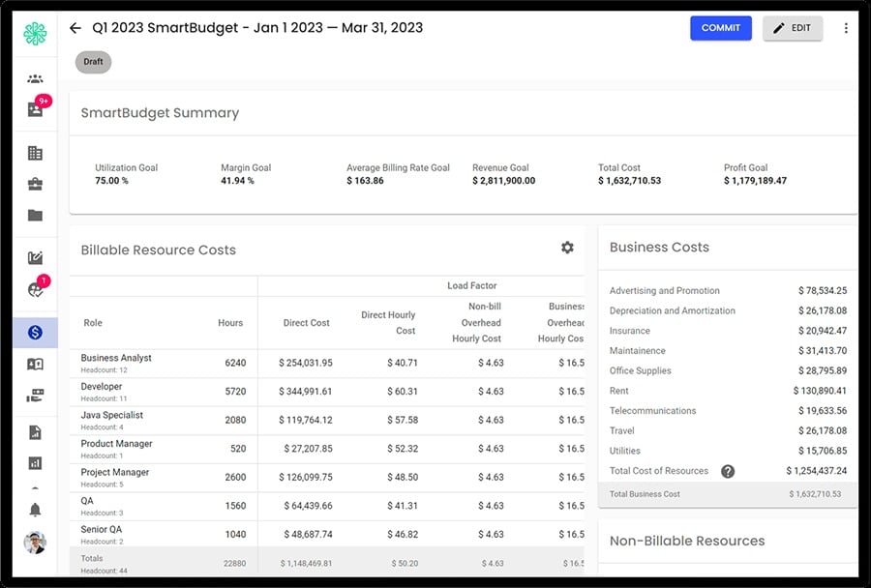Image resolution: width=871 pixels, height=588 pixels.
Task: Open the bar chart reports icon in sidebar
Action: click(35, 463)
